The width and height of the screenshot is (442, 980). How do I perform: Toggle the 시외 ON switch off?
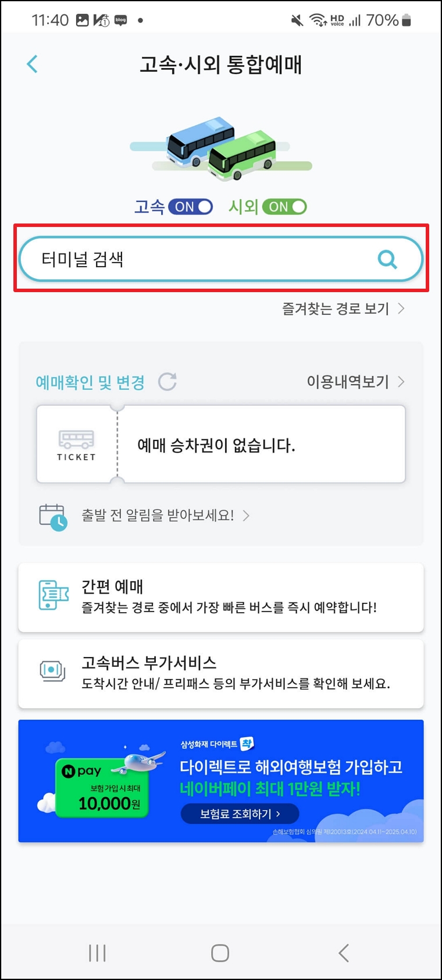coord(284,207)
